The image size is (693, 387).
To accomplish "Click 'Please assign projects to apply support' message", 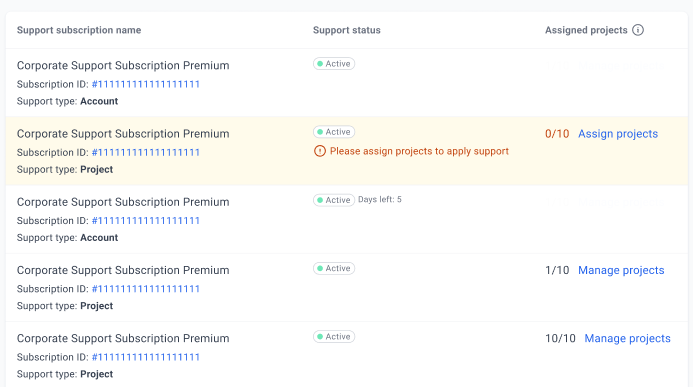I will [419, 151].
